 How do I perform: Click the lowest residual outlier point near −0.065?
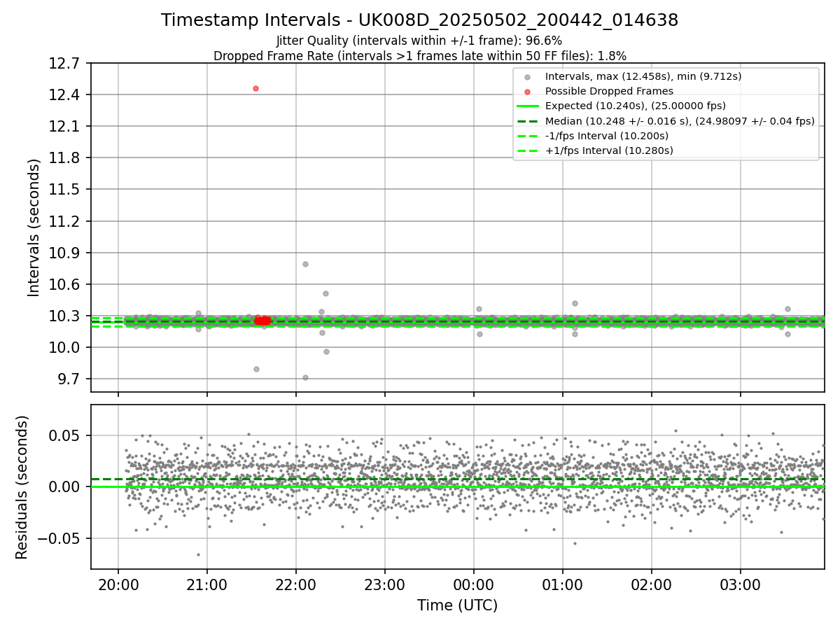click(198, 554)
